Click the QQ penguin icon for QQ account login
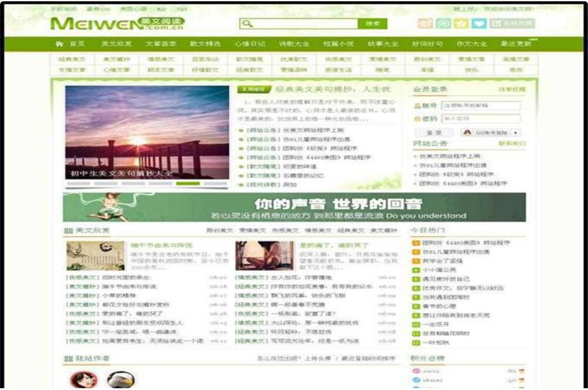This screenshot has width=588, height=390. [x=467, y=133]
